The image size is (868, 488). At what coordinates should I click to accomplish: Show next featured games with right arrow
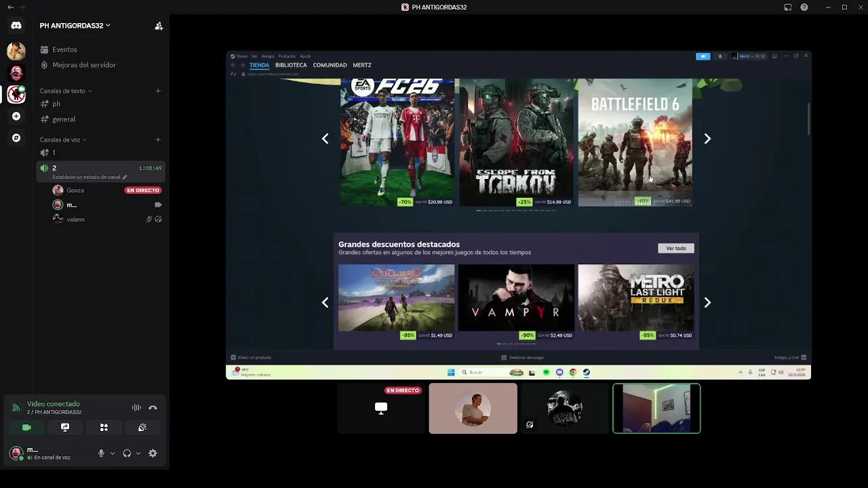[x=707, y=138]
